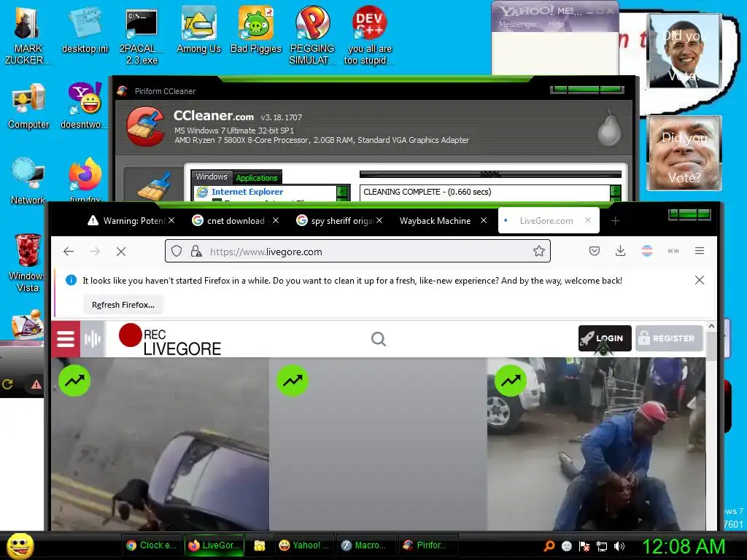Viewport: 747px width, 560px height.
Task: Click the Action Center flag tray icon
Action: tap(584, 546)
